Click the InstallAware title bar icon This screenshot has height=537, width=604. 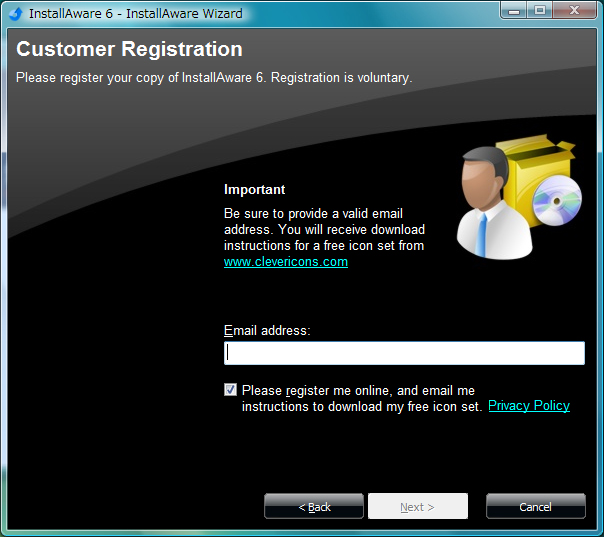(x=16, y=14)
